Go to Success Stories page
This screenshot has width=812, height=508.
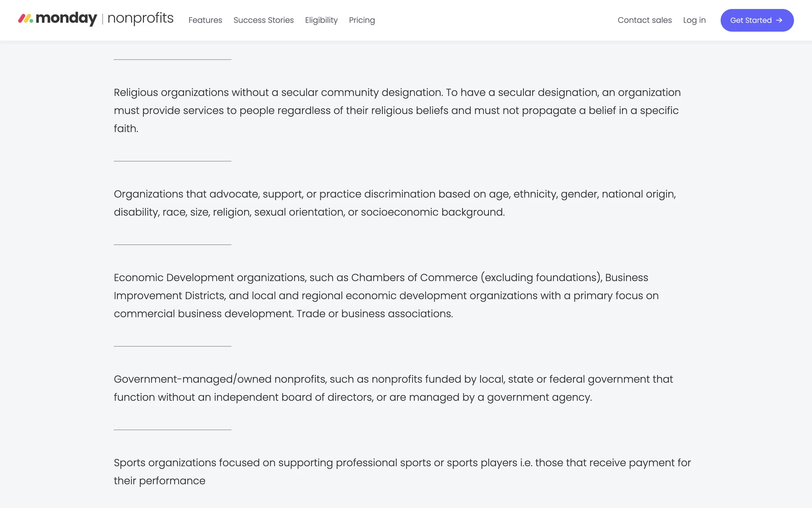[263, 20]
